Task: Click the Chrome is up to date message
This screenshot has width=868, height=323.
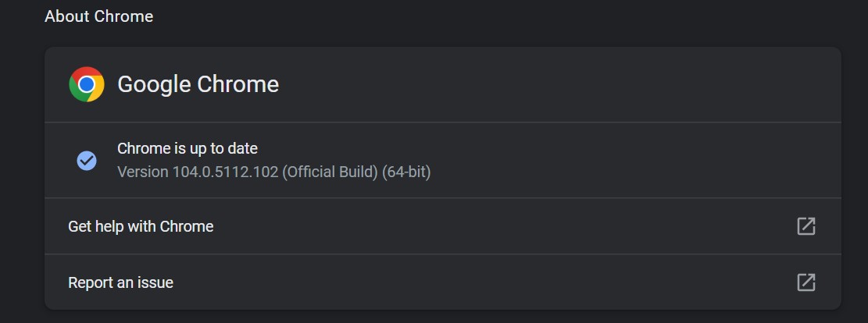Action: [188, 148]
